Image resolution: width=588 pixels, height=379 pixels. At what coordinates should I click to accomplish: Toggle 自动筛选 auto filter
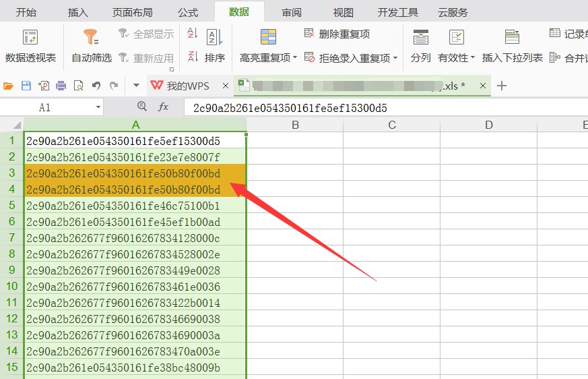92,47
